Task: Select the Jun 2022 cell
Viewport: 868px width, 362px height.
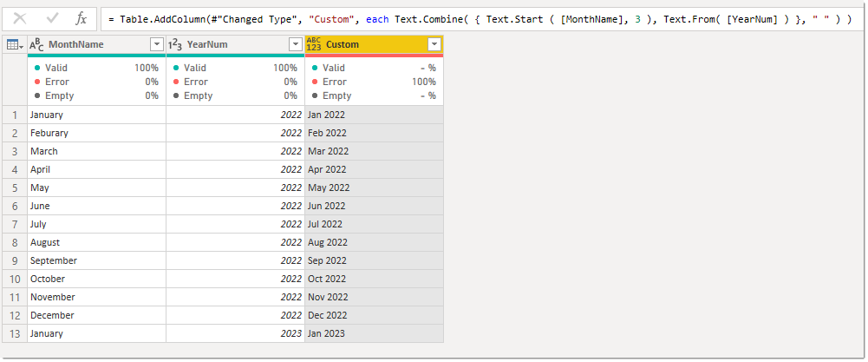Action: pyautogui.click(x=375, y=206)
